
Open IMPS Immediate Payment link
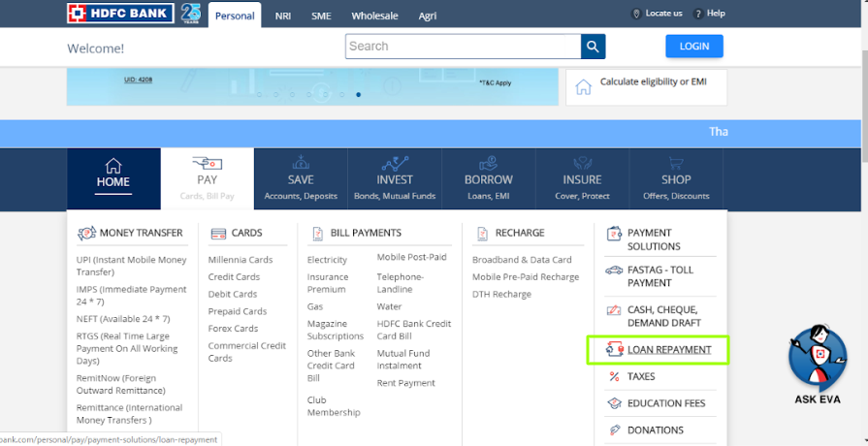[131, 296]
